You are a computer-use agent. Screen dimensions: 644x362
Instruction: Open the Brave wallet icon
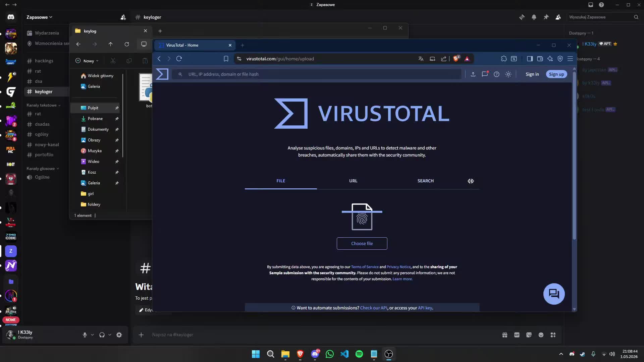click(x=540, y=59)
